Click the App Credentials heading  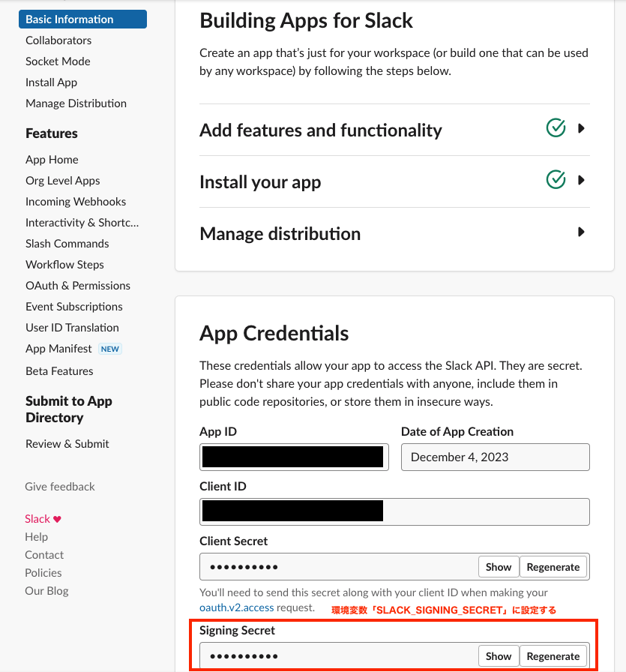[274, 333]
